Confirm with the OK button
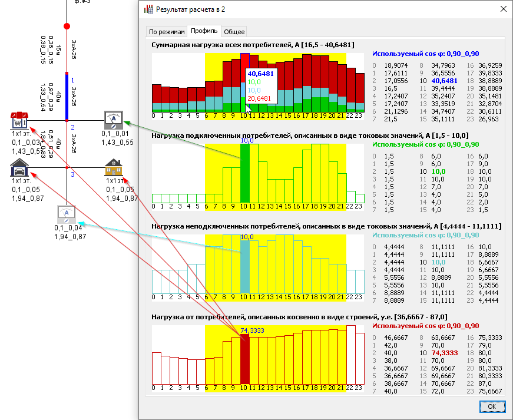 (492, 406)
